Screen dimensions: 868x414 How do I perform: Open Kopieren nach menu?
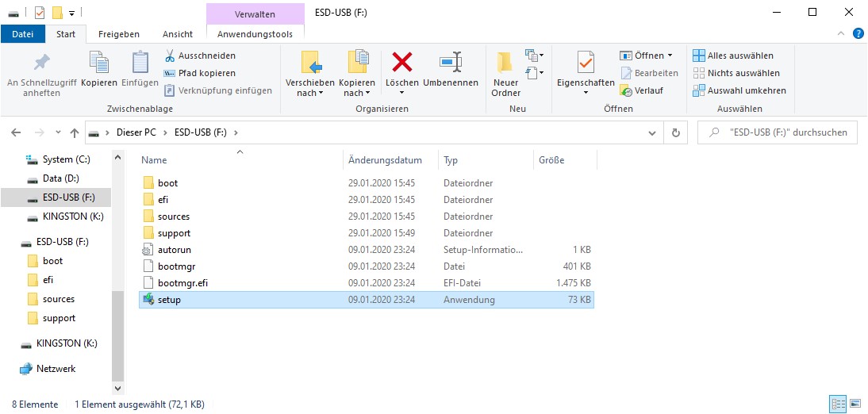[357, 74]
